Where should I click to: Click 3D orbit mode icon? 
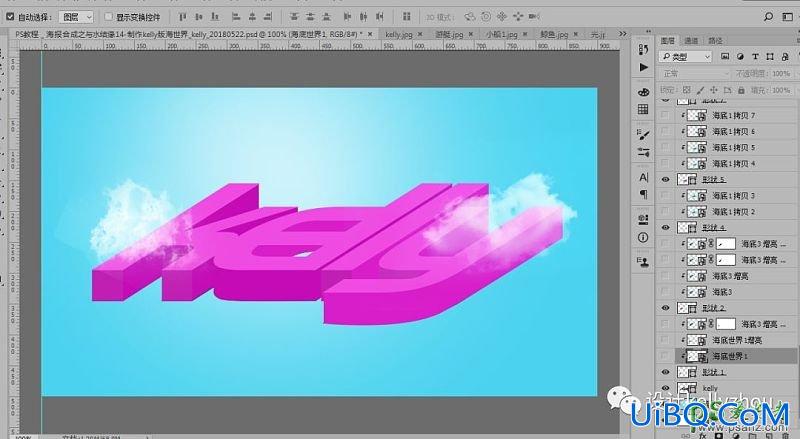[470, 17]
